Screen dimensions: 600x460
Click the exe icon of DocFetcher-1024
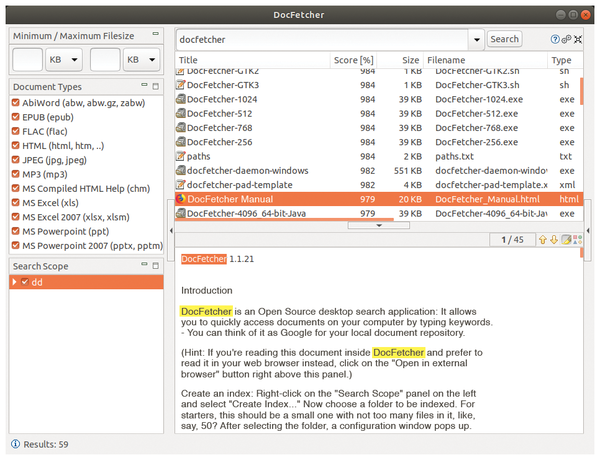[181, 99]
